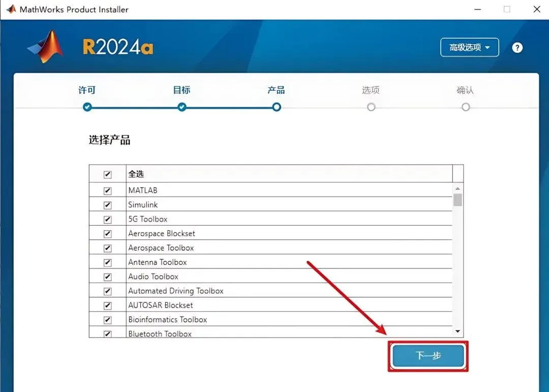This screenshot has width=549, height=392.
Task: Click the Automated Driving Toolbox text
Action: (176, 291)
